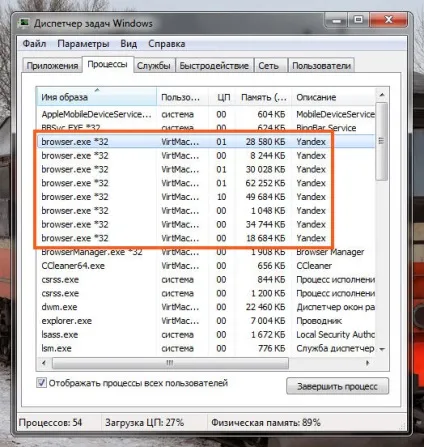The height and width of the screenshot is (447, 424).
Task: Click the horizontal scrollbar thumb
Action: [x=170, y=363]
